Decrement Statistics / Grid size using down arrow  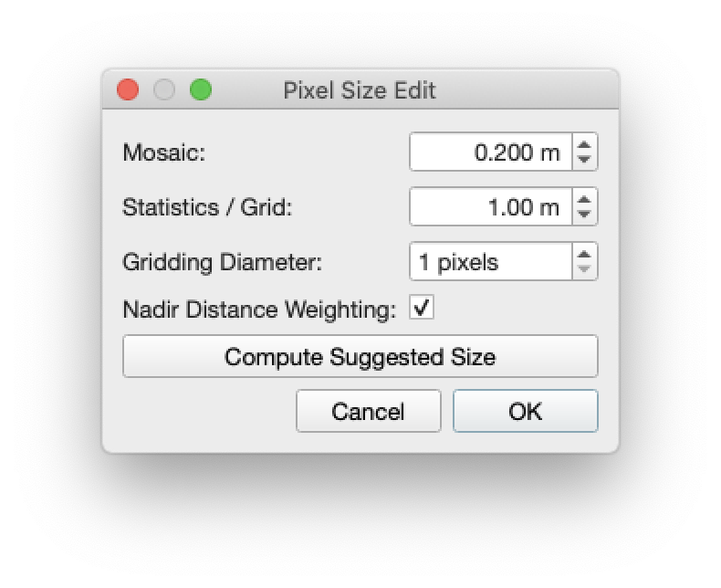pos(585,215)
